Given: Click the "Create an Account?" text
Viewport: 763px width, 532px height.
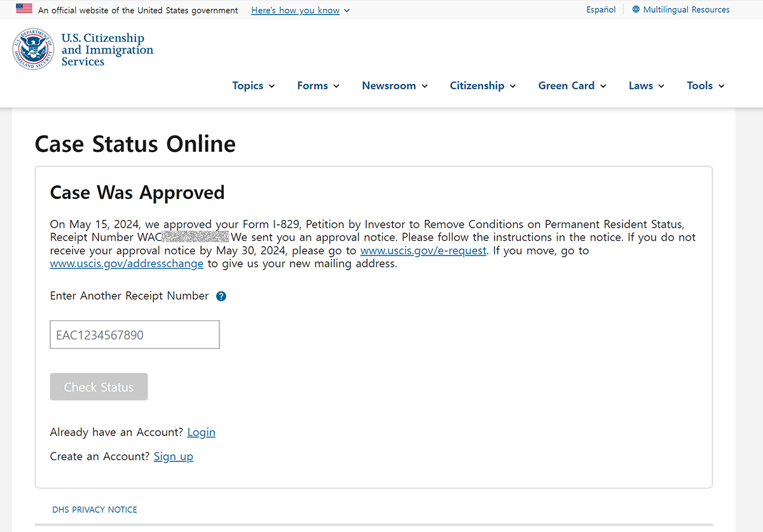Looking at the screenshot, I should coord(100,456).
